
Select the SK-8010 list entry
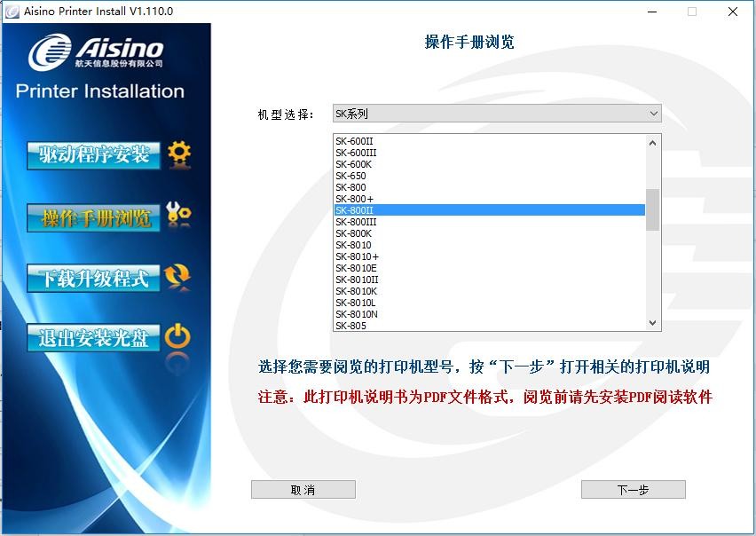click(490, 245)
